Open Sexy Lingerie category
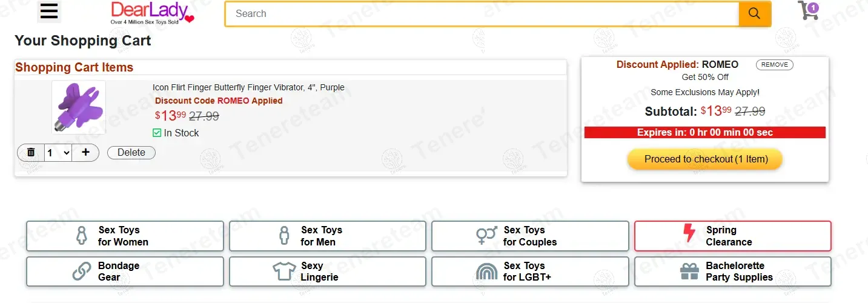The image size is (868, 303). tap(327, 271)
